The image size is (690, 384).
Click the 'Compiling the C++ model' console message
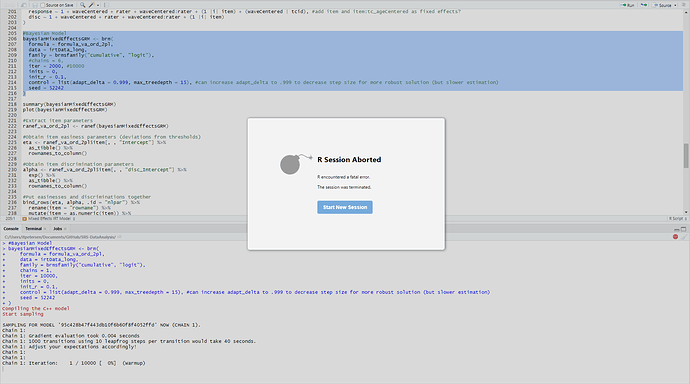[36, 308]
